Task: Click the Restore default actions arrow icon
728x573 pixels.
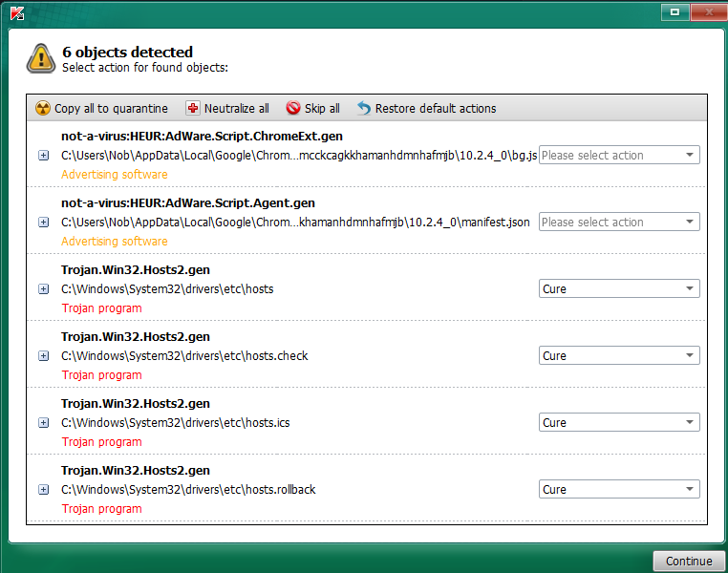Action: [x=364, y=108]
